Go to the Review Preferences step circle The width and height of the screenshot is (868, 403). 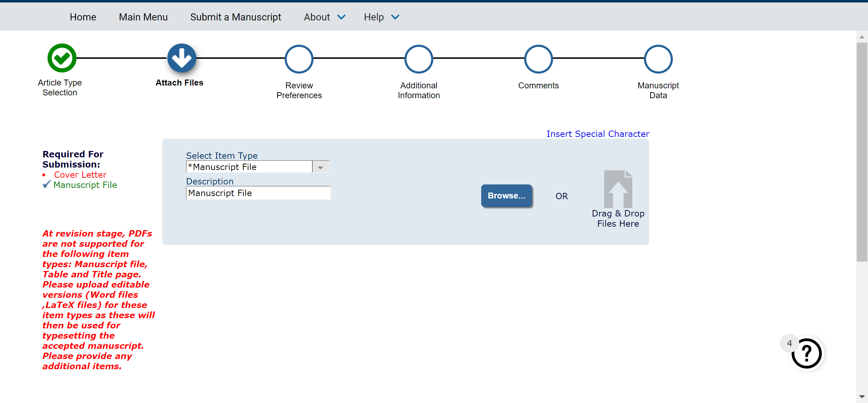[299, 59]
